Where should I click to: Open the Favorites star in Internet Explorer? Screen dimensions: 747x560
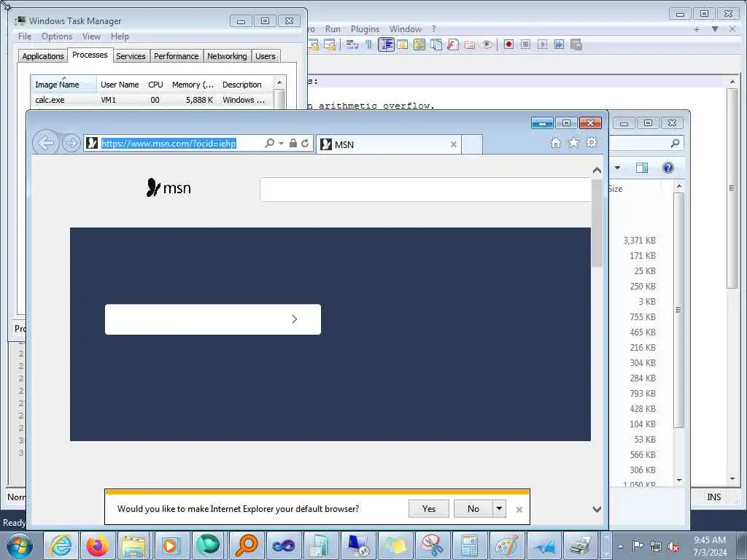[x=573, y=142]
